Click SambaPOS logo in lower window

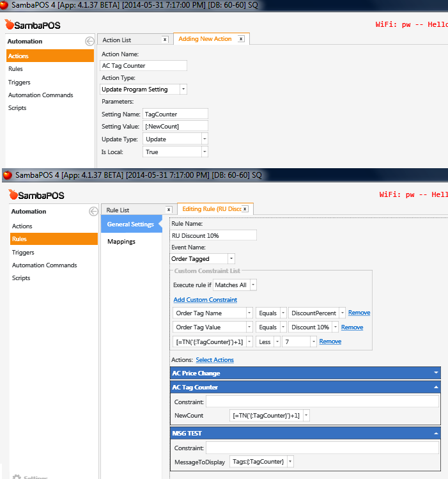tap(36, 195)
